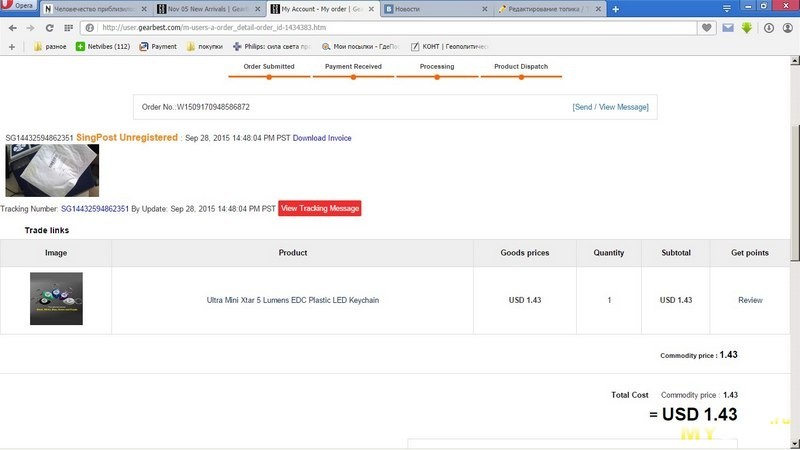The height and width of the screenshot is (450, 800).
Task: Click the Processing progress step
Action: (437, 70)
